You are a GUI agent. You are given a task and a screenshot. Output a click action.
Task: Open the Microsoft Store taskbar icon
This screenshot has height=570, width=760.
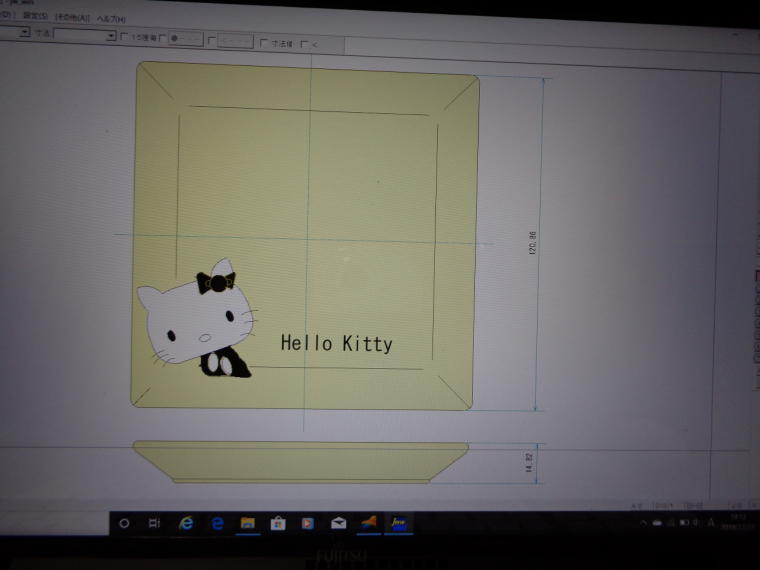[278, 523]
